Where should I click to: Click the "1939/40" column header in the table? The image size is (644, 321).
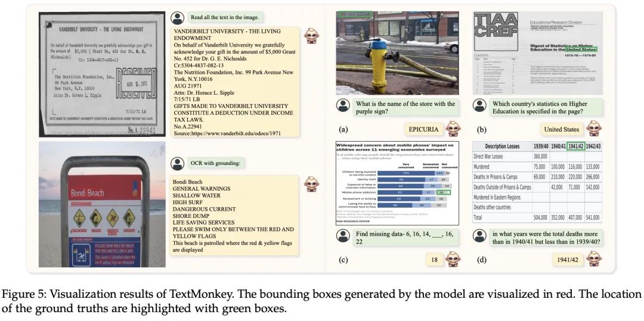coord(540,147)
